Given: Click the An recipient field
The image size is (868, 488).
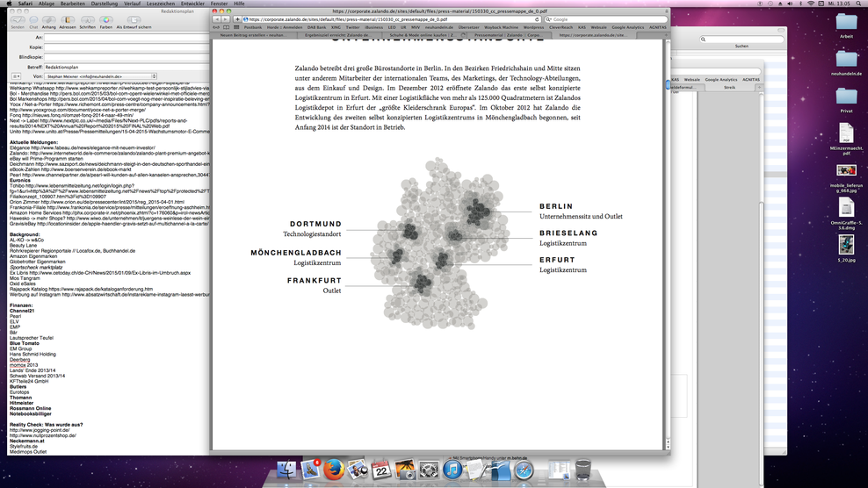Looking at the screenshot, I should pyautogui.click(x=127, y=38).
